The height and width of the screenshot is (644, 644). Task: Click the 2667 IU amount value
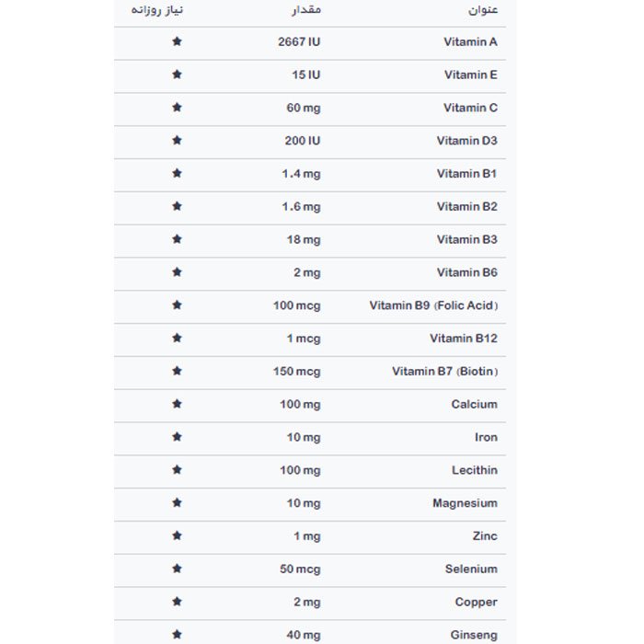298,41
